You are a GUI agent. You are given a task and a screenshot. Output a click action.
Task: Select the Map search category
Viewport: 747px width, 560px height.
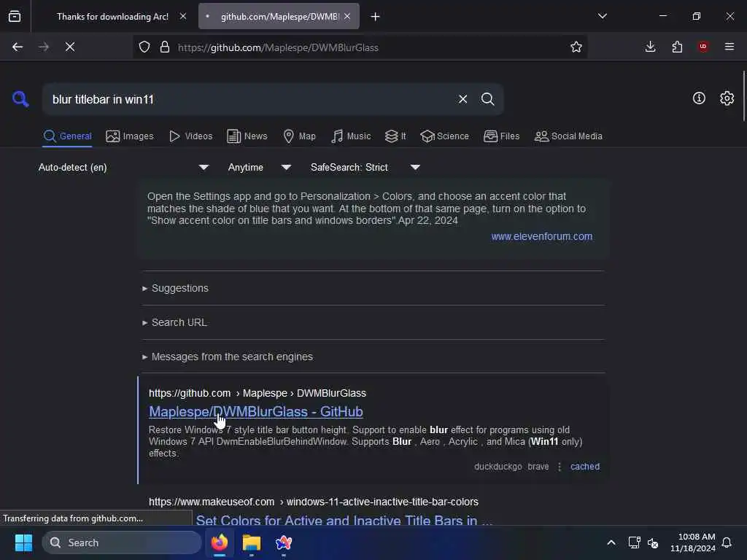point(300,136)
